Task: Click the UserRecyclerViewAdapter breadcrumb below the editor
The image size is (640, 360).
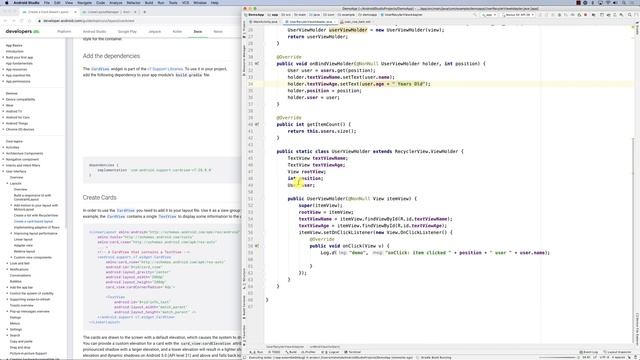Action: pos(285,347)
